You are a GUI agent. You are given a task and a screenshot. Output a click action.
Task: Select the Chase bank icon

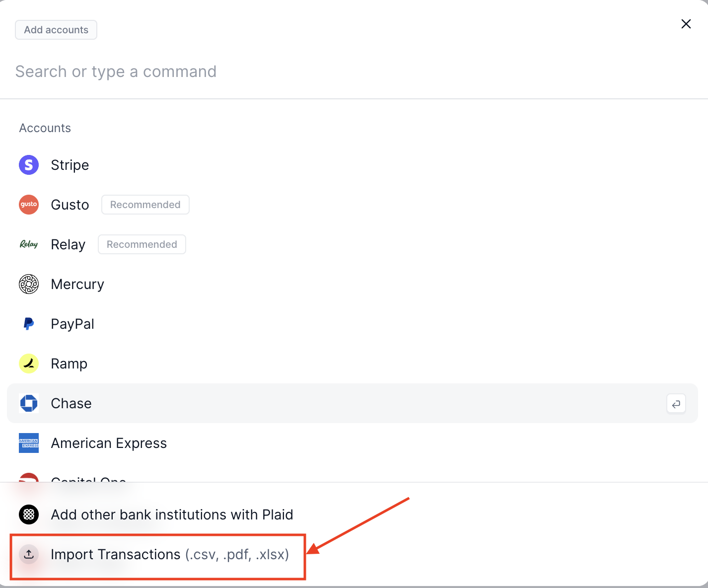28,403
